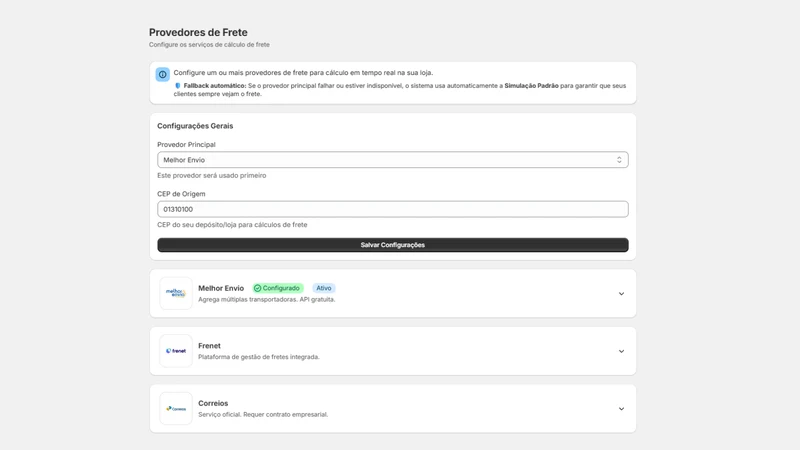This screenshot has width=800, height=450.
Task: Click the text 'Este provedor será usado primeiro'
Action: coord(212,176)
